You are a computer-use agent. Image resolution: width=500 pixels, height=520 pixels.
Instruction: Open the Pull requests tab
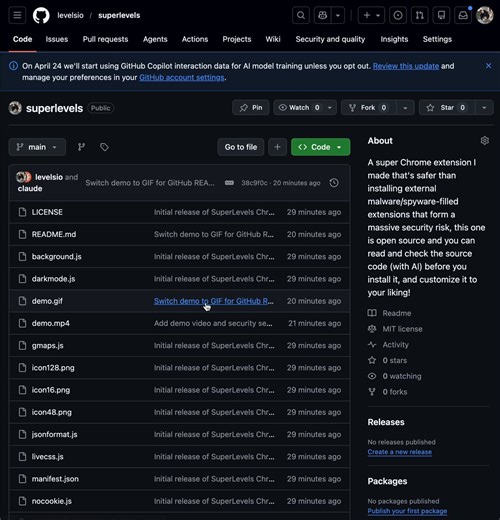105,39
